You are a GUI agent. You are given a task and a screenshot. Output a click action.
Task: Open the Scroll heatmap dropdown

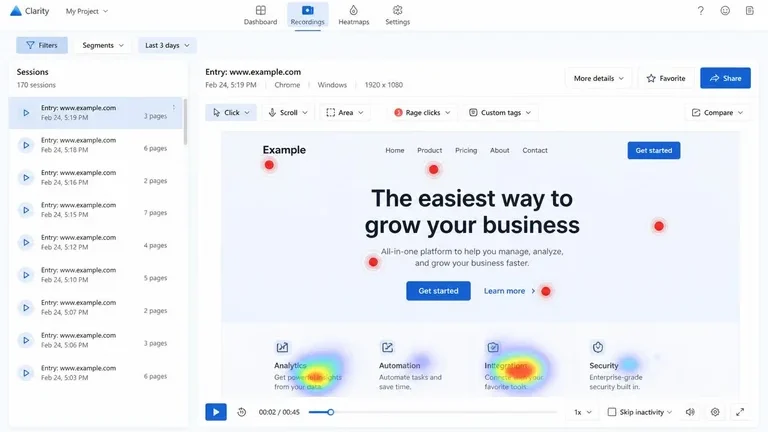click(288, 113)
